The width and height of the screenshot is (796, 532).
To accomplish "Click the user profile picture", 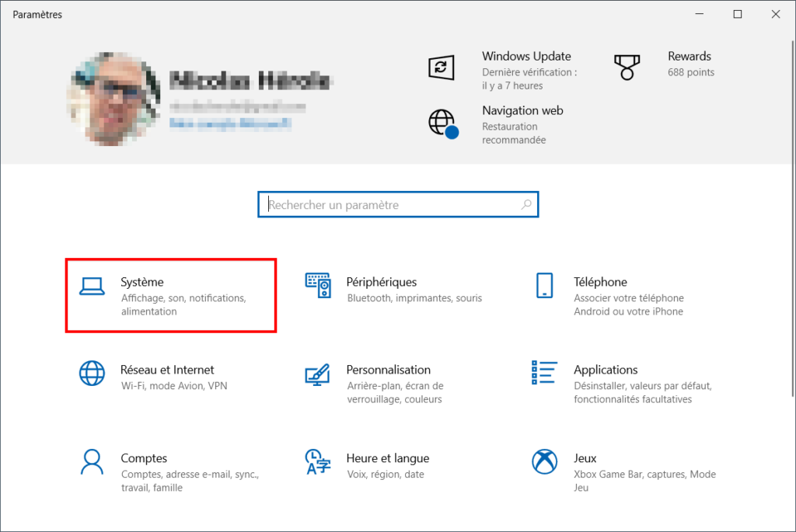I will pyautogui.click(x=113, y=99).
